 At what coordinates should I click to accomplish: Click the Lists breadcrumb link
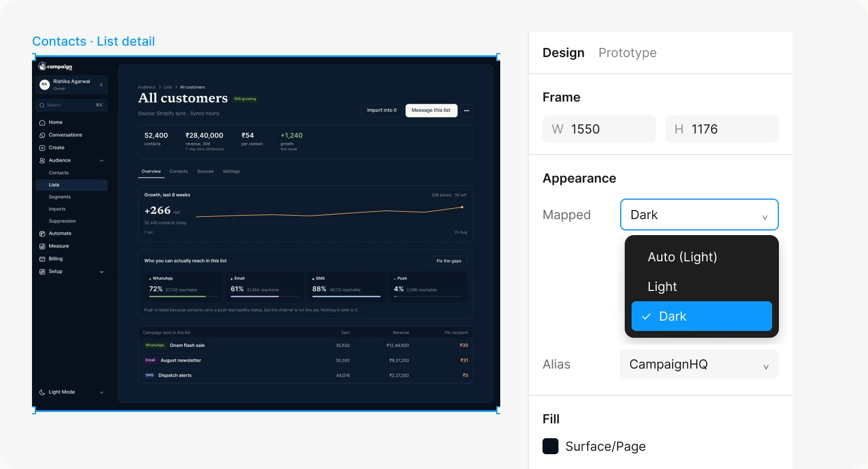point(168,87)
